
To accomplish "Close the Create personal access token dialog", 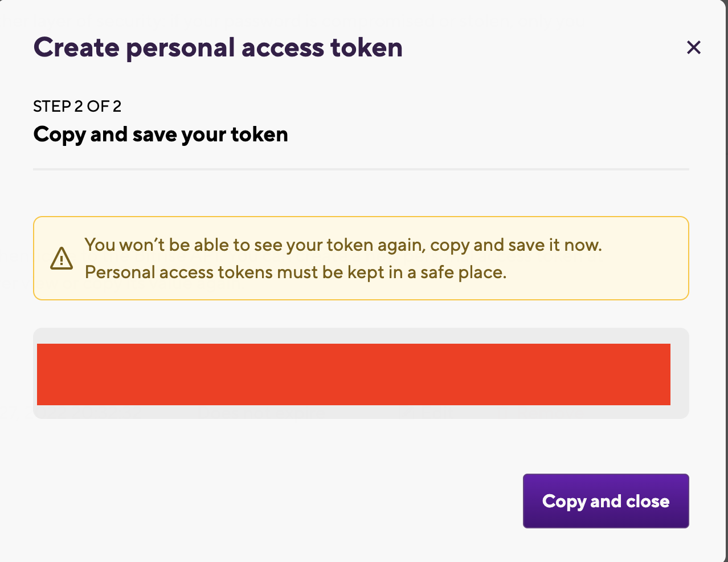I will [x=693, y=47].
